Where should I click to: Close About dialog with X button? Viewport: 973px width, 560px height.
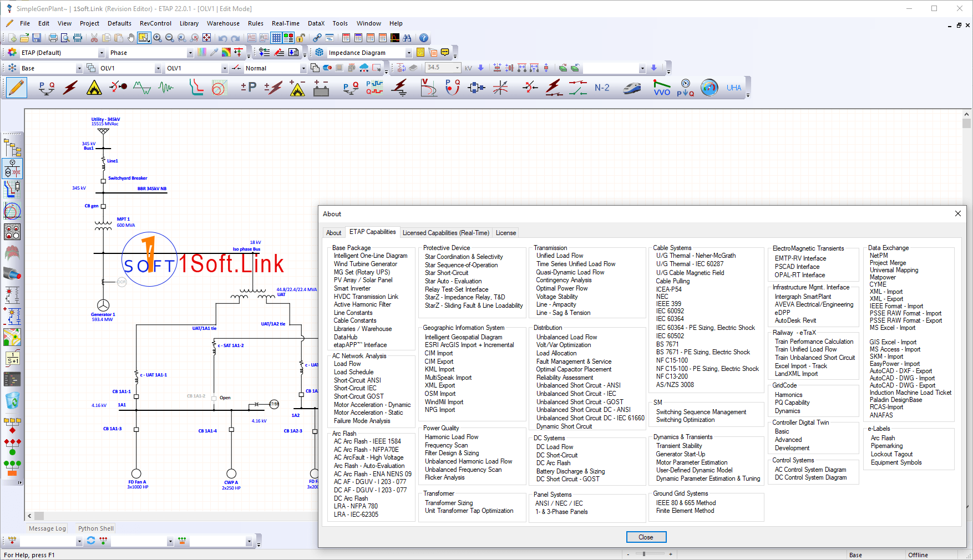tap(957, 213)
